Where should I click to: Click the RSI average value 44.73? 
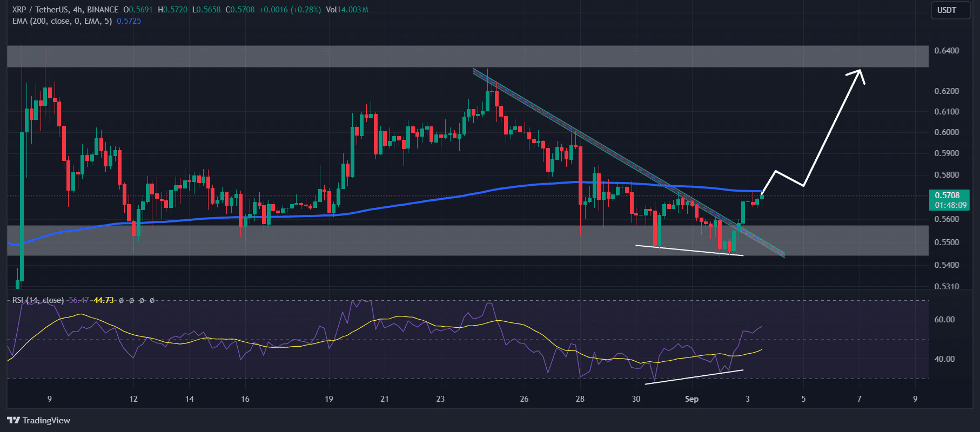coord(104,300)
